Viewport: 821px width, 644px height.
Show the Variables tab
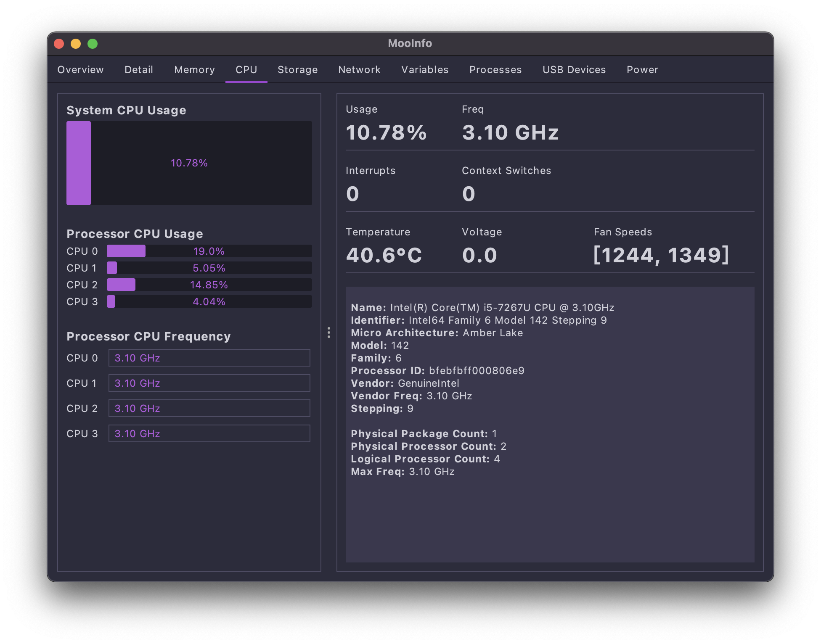coord(425,70)
